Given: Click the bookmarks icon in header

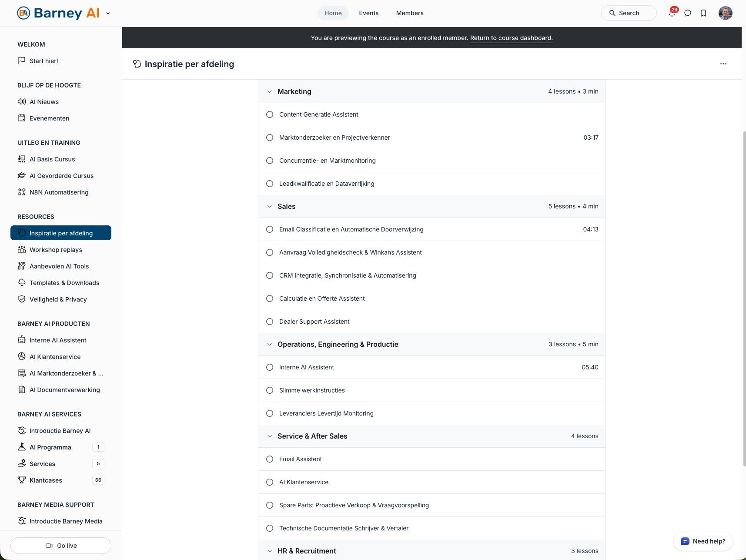Looking at the screenshot, I should [703, 13].
